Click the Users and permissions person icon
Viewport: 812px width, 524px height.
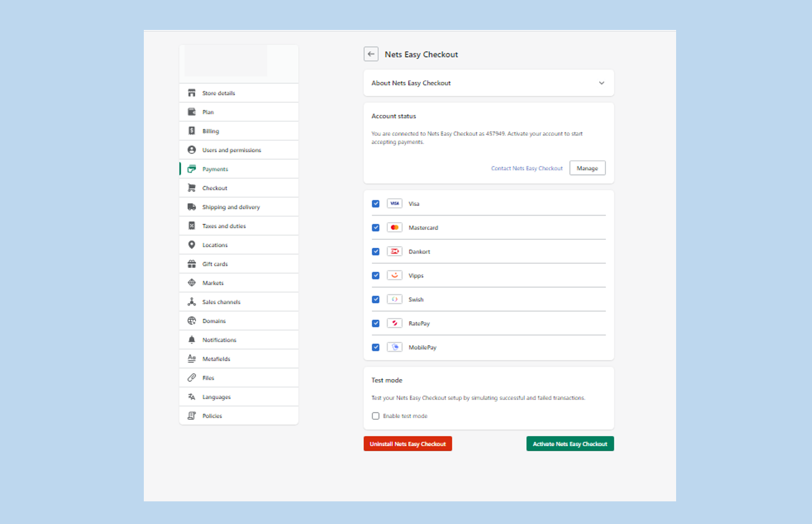coord(192,150)
